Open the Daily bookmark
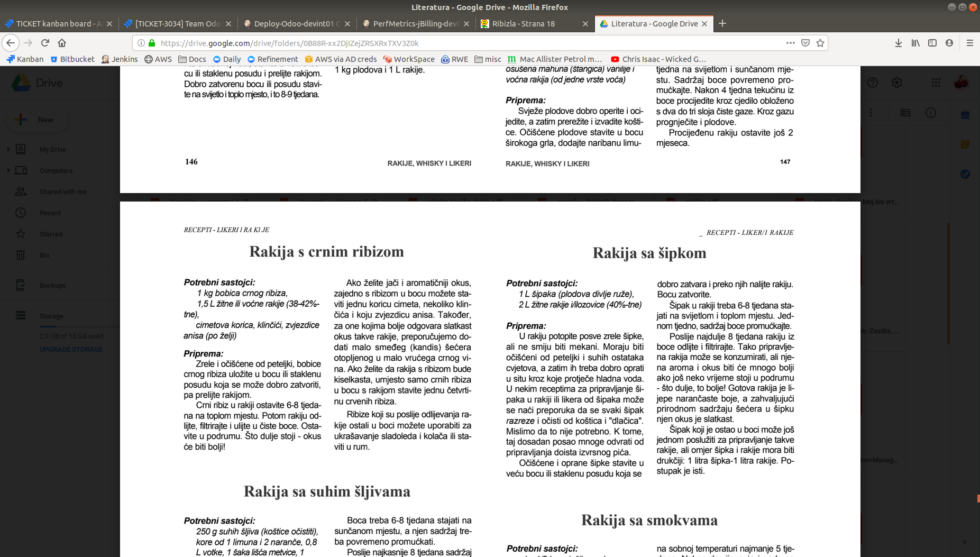Viewport: 980px width, 557px height. pos(227,59)
